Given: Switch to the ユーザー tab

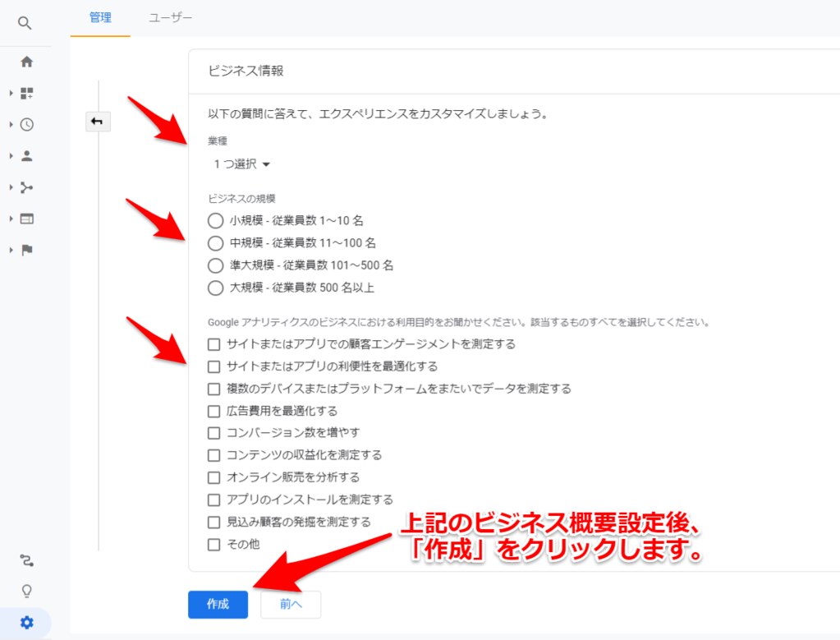Looking at the screenshot, I should (x=171, y=17).
